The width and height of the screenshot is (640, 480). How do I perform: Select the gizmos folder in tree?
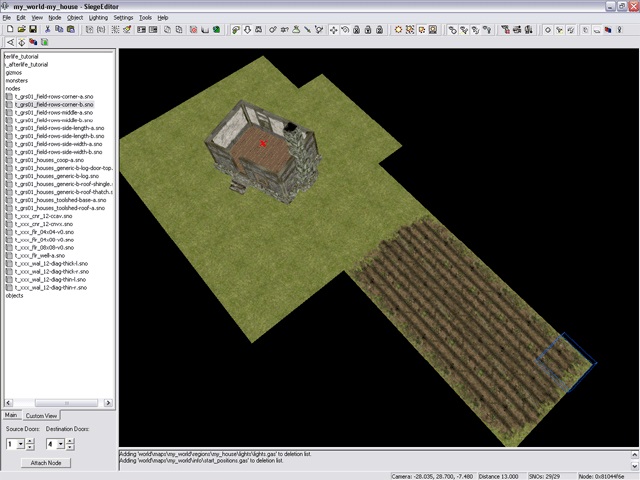[14, 72]
